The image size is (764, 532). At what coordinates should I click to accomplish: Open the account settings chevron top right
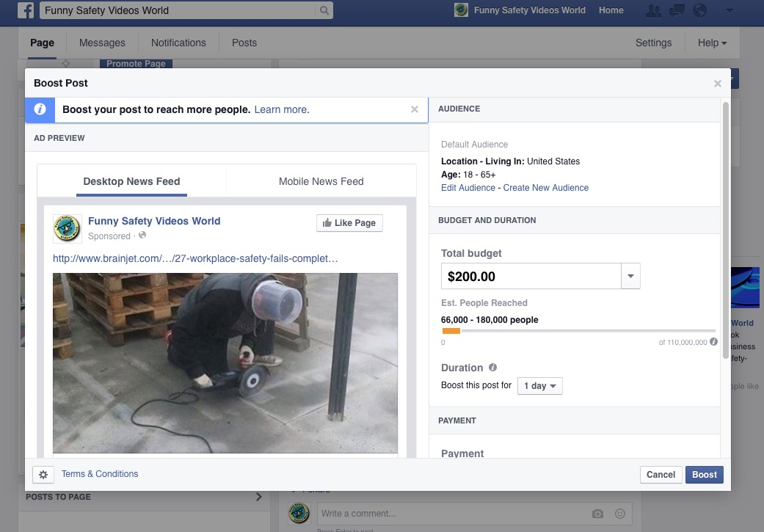coord(727,10)
